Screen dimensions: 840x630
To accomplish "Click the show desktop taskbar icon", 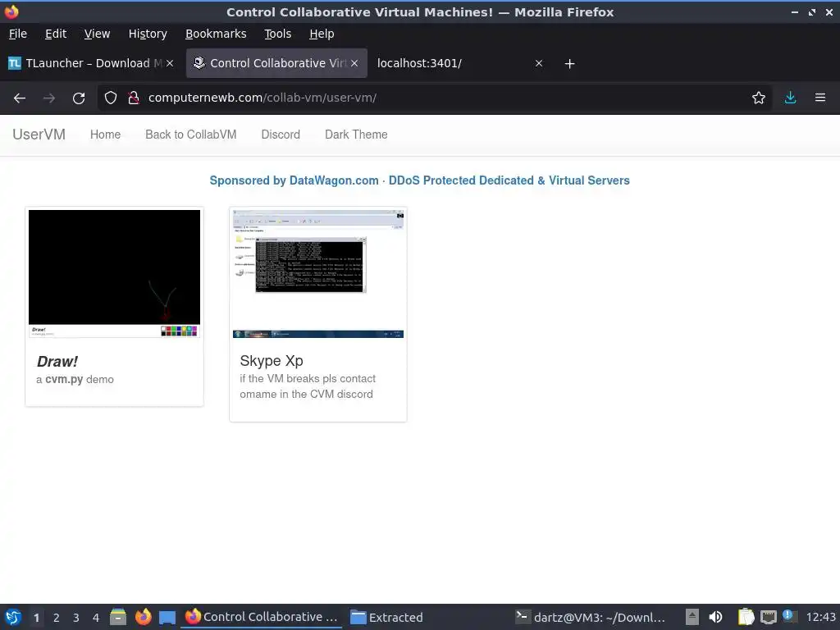I will [x=167, y=618].
